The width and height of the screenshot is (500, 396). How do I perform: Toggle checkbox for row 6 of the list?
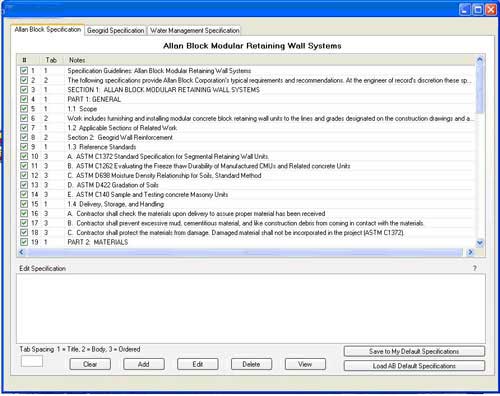[x=24, y=118]
